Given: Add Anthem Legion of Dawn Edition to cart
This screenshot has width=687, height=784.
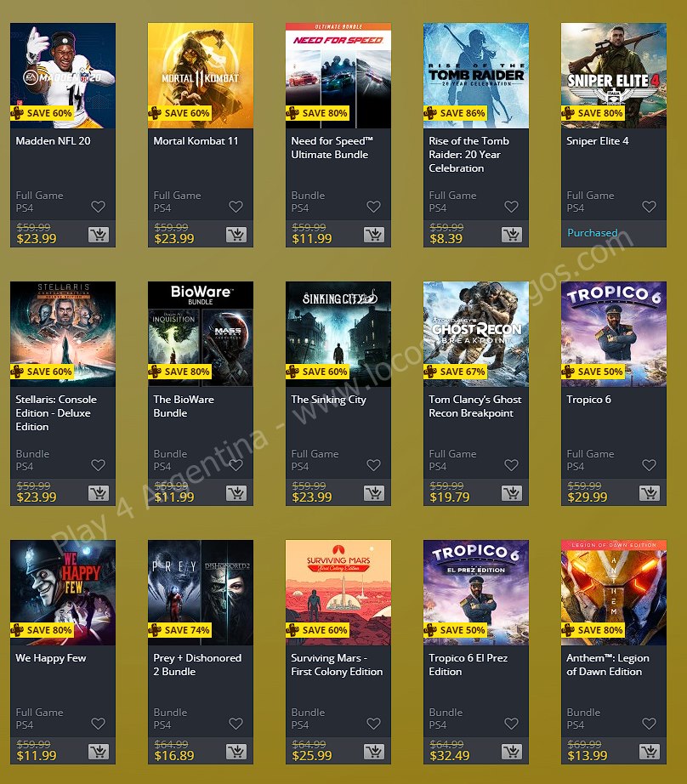Looking at the screenshot, I should pos(650,752).
